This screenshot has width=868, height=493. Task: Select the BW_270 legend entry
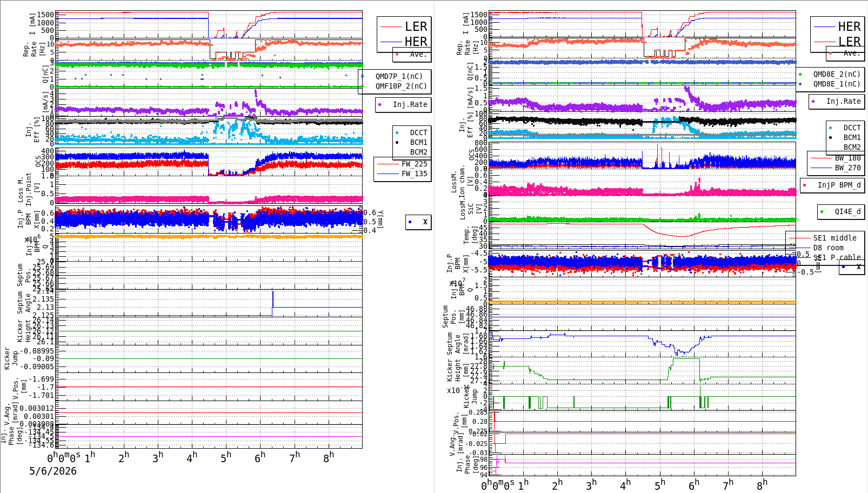(x=836, y=168)
